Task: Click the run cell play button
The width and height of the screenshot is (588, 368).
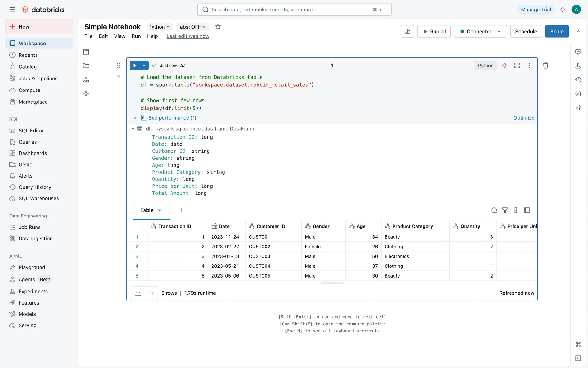Action: tap(135, 65)
